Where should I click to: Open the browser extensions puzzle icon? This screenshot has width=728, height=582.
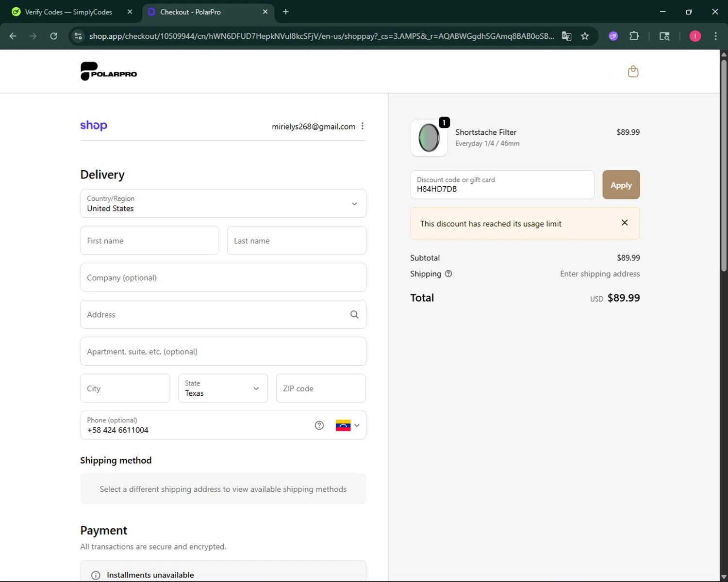(634, 36)
